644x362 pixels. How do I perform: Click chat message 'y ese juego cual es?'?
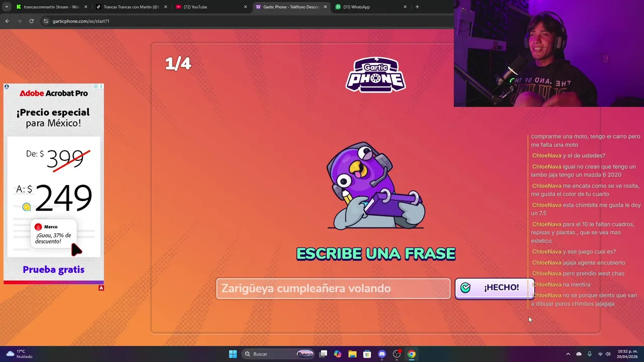tap(589, 251)
